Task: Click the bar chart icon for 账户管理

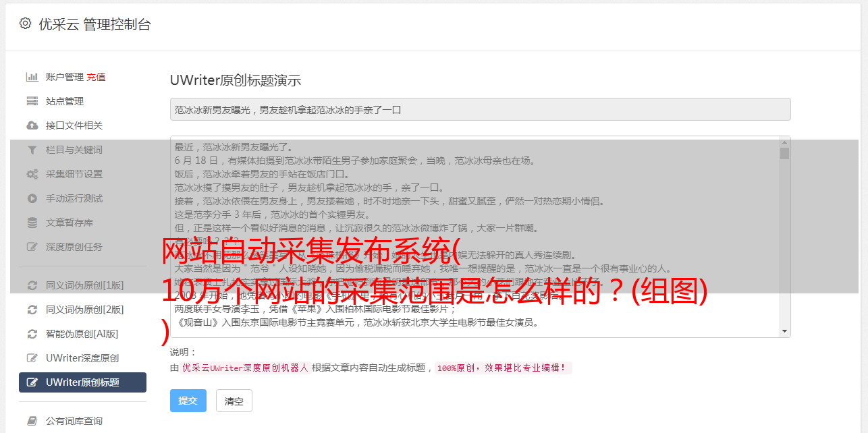Action: click(32, 77)
